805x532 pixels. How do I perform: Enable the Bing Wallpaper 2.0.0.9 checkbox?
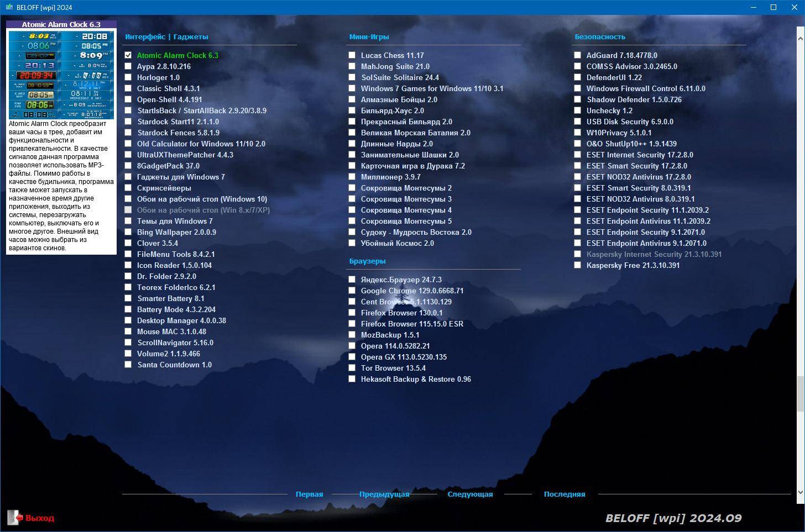(128, 232)
